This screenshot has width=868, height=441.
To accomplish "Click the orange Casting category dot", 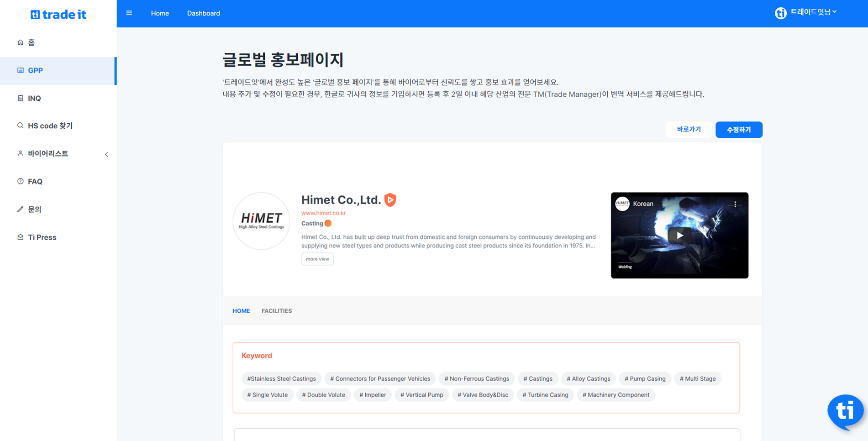I will (328, 223).
